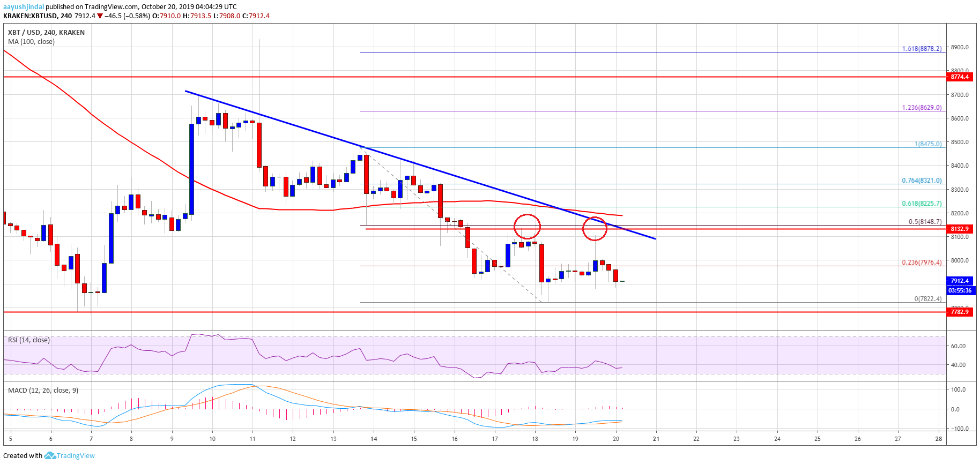Click the 7912.4 current price label

tap(960, 281)
